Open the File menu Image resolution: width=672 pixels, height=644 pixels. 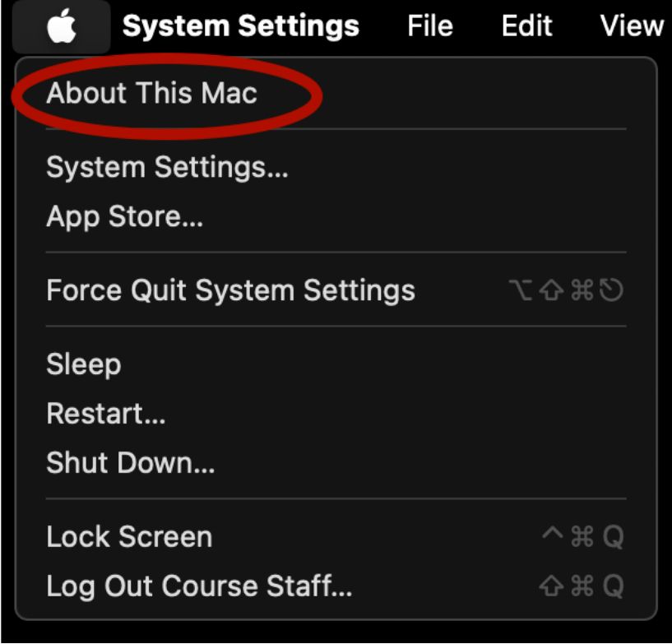430,25
